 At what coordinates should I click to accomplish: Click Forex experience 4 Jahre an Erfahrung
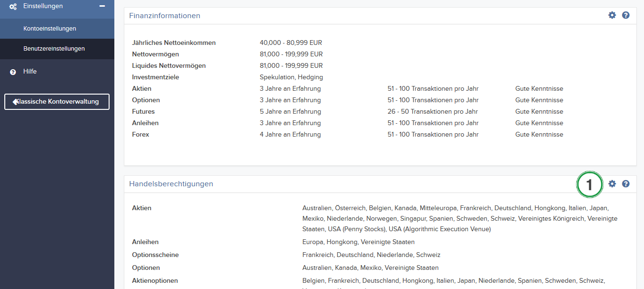(290, 135)
